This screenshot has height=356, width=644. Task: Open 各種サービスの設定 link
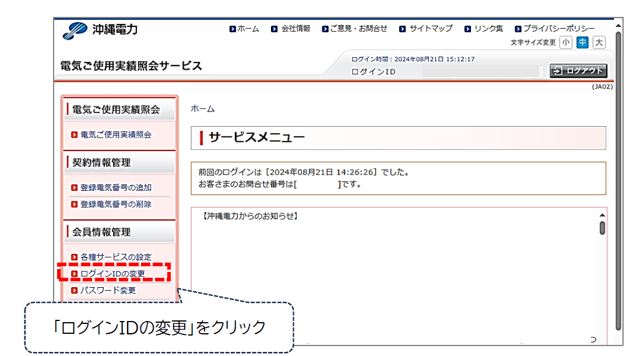115,257
